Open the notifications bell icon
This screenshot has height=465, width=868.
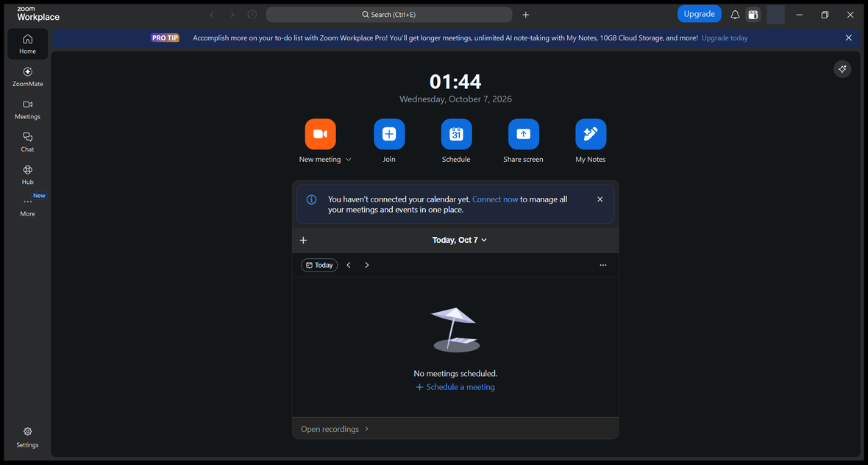735,15
